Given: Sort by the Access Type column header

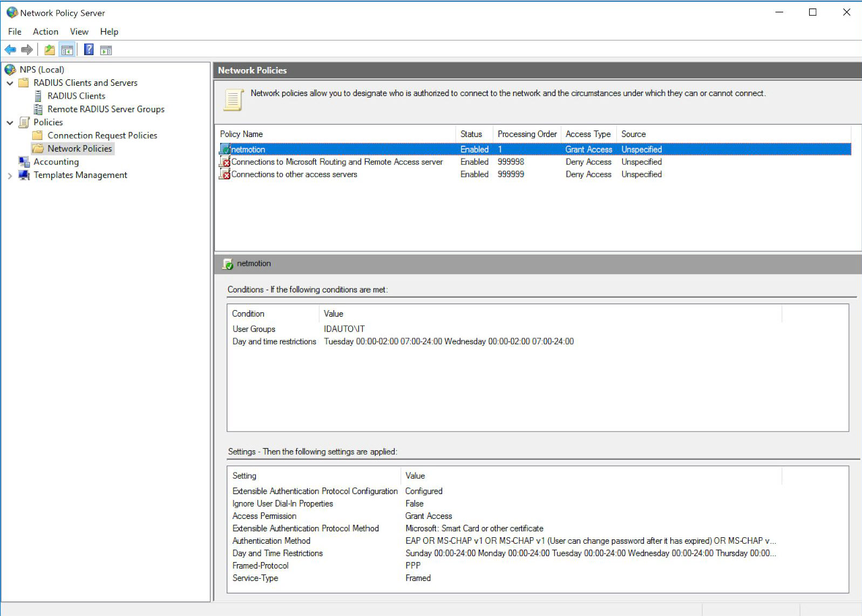Looking at the screenshot, I should (x=588, y=134).
